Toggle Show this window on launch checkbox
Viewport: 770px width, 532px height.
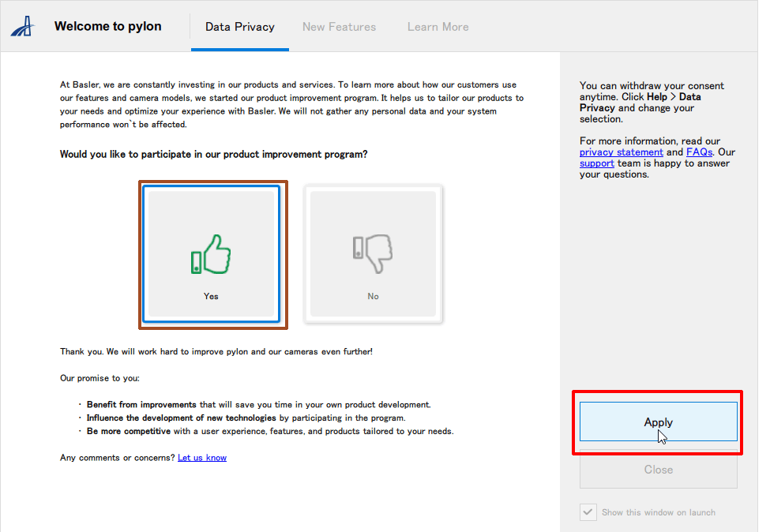(588, 512)
